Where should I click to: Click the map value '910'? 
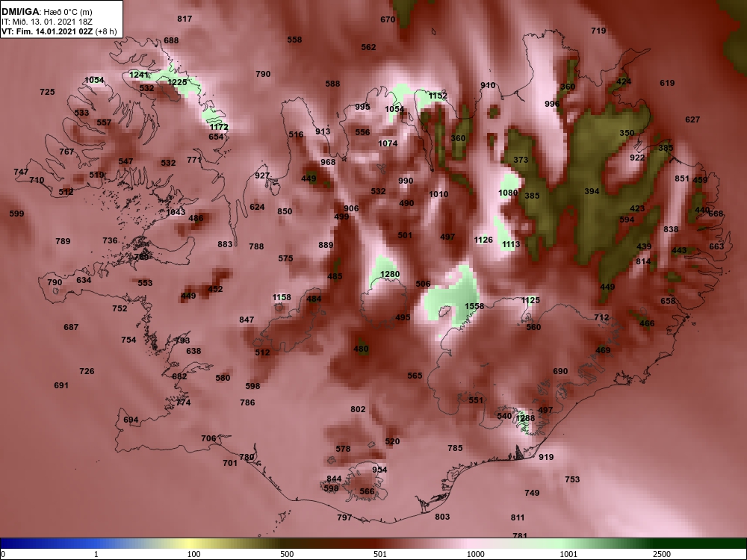point(488,85)
